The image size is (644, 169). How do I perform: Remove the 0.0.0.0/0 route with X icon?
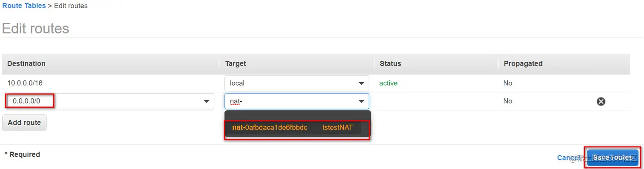[x=601, y=101]
